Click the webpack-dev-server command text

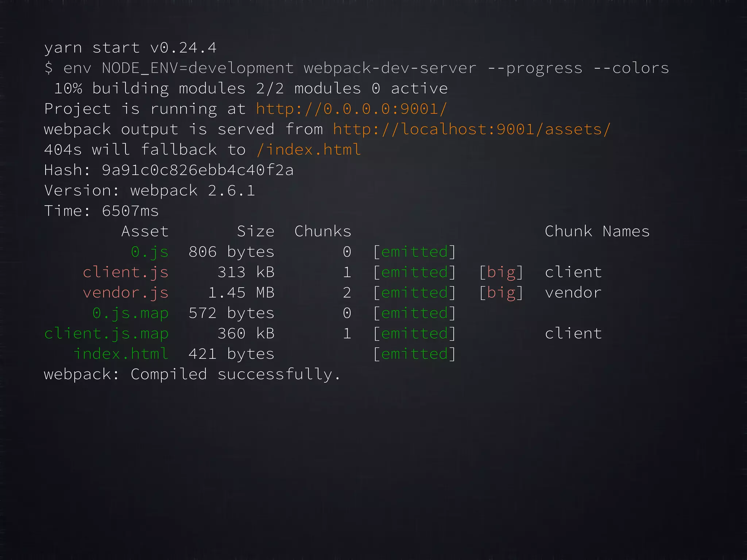tap(390, 68)
